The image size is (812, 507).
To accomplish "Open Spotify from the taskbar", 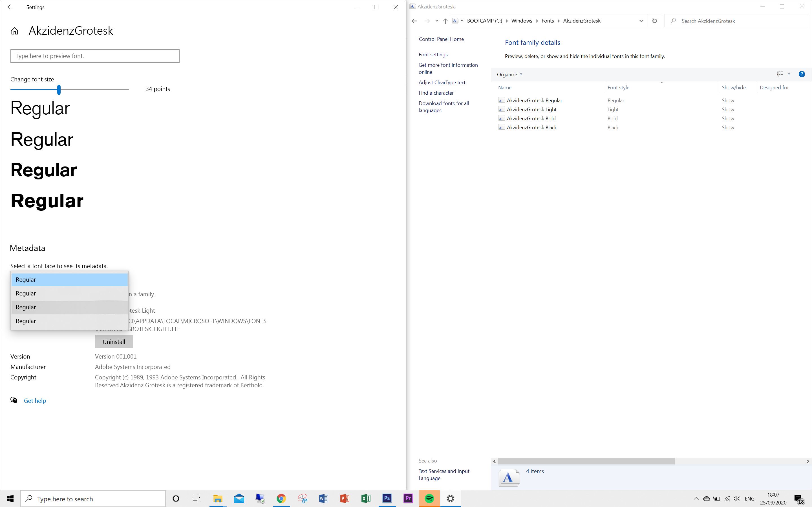I will point(429,498).
